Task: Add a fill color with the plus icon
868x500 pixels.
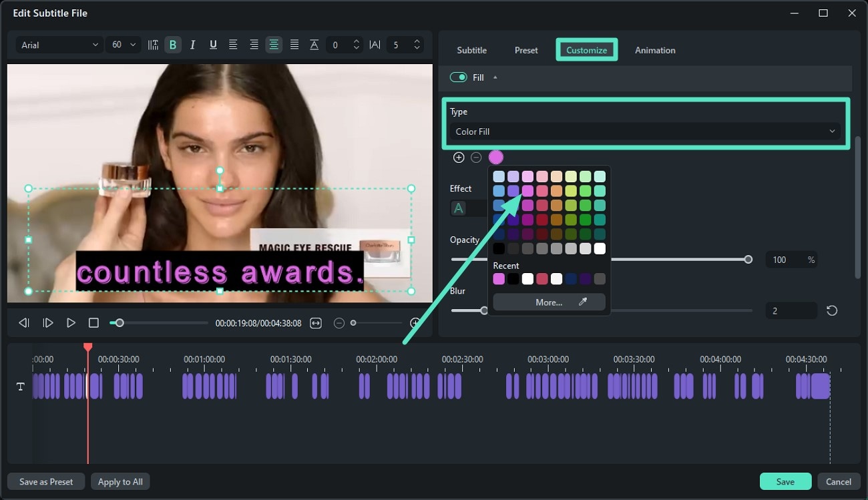Action: [x=459, y=158]
